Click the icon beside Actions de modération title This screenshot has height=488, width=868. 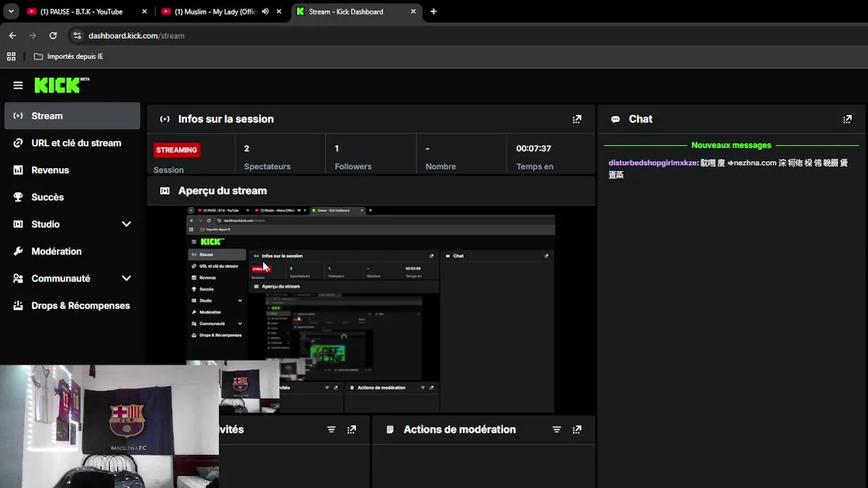pos(390,430)
